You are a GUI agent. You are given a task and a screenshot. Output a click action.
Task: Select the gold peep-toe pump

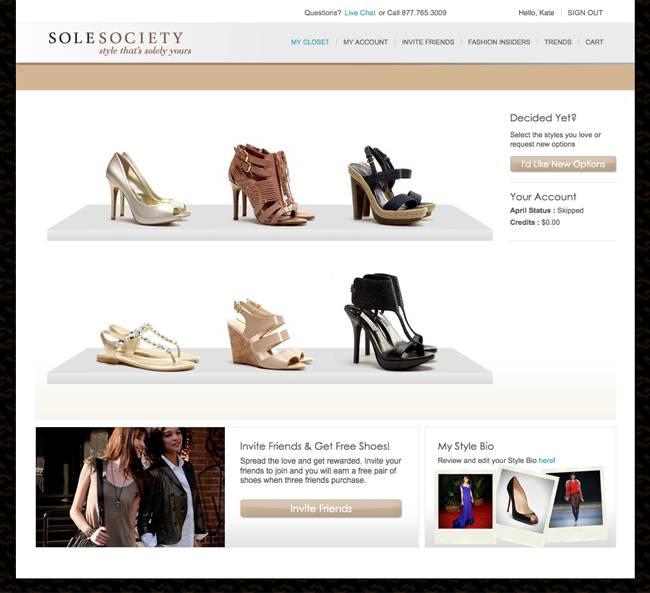pyautogui.click(x=147, y=188)
